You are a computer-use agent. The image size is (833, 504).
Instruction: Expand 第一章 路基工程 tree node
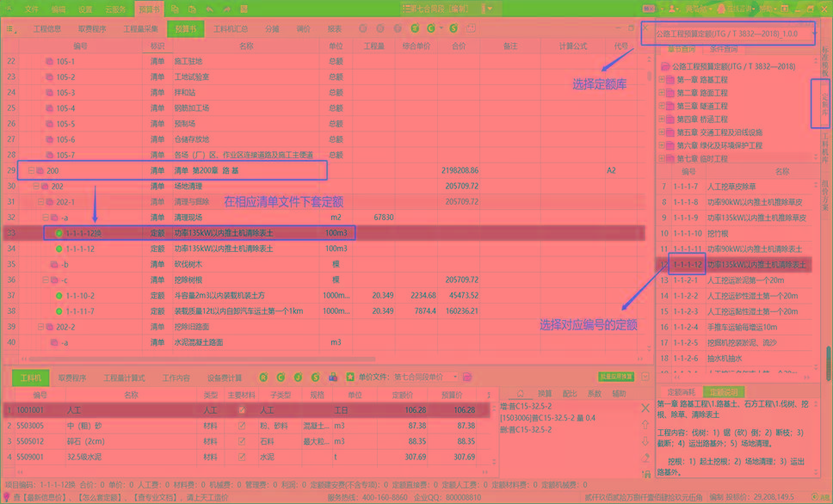662,80
